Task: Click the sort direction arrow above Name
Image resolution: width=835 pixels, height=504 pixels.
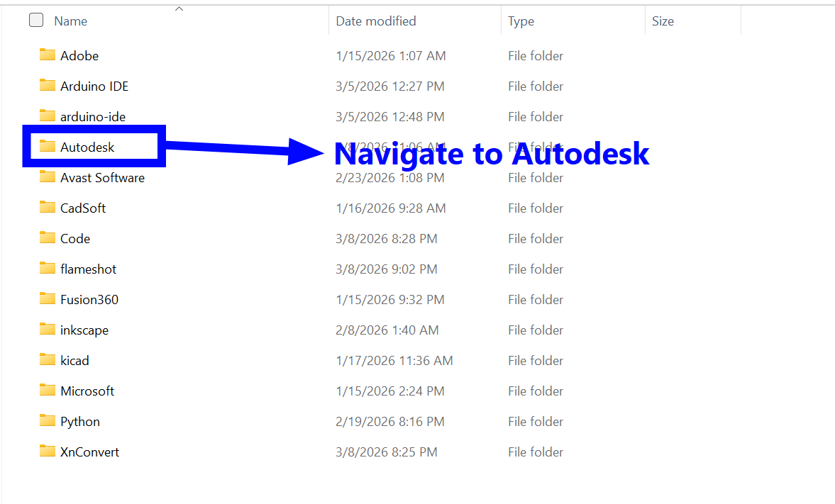Action: pos(179,9)
